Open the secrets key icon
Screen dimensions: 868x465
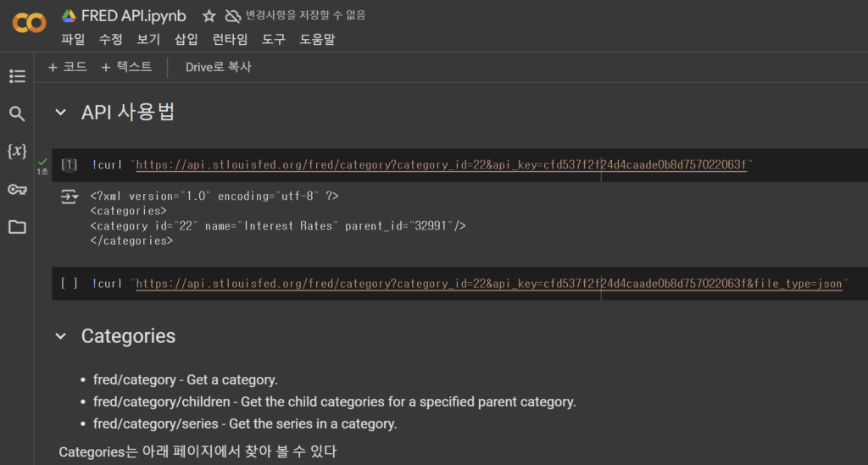(17, 190)
